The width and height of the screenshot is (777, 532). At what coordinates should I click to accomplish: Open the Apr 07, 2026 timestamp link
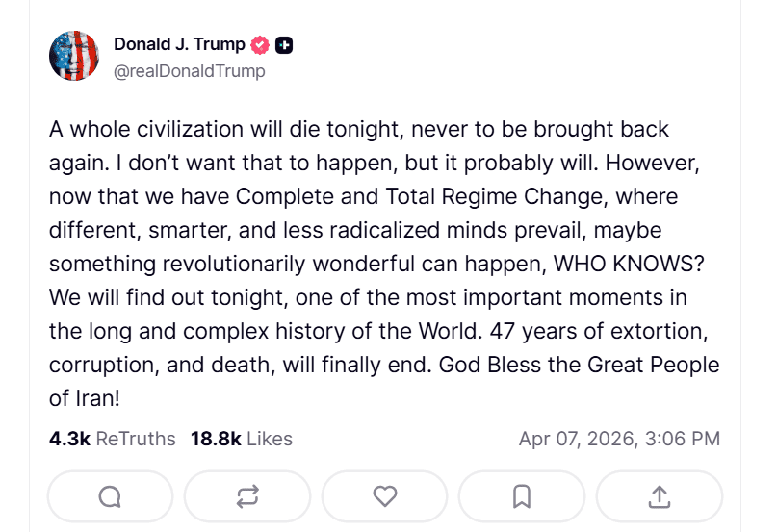coord(619,439)
